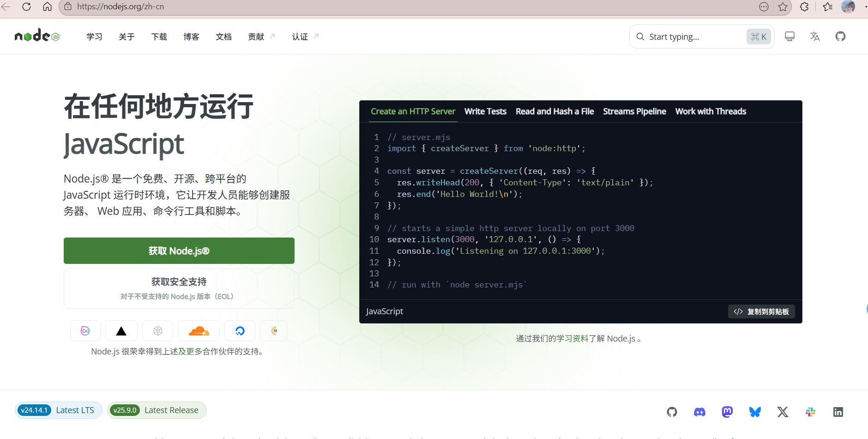Screen dimensions: 868x439
Task: Click the 获取 Node.js® button
Action: click(x=179, y=250)
